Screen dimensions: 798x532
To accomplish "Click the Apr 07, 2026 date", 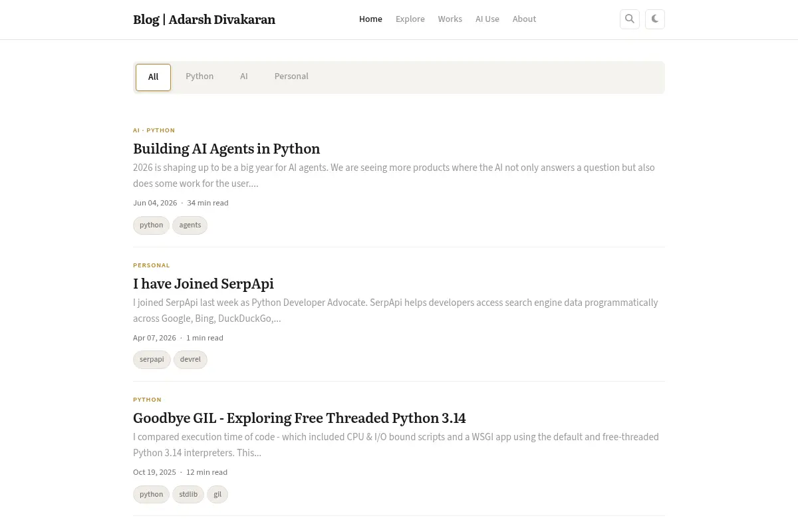I will click(154, 338).
